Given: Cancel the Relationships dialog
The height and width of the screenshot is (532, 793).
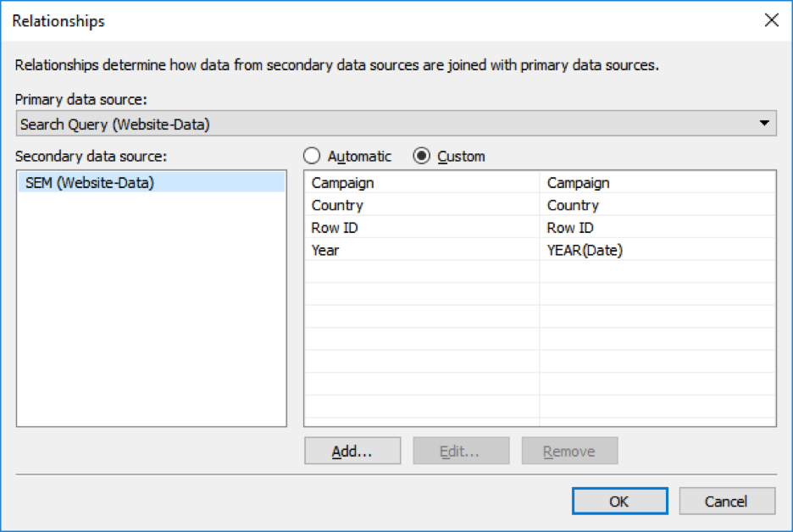Looking at the screenshot, I should pos(727,501).
